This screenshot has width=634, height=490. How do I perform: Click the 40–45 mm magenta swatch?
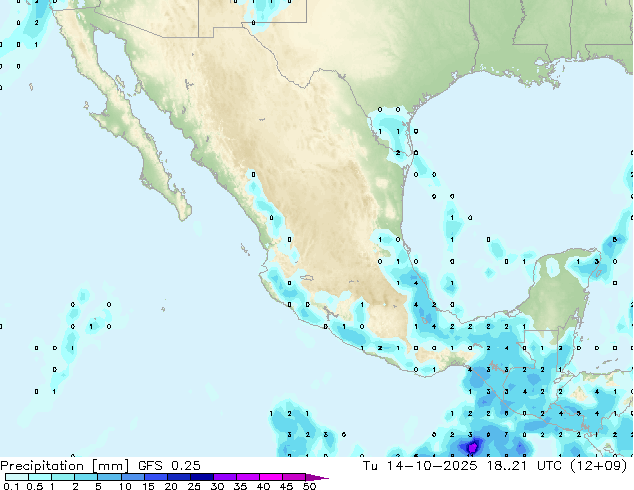271,477
